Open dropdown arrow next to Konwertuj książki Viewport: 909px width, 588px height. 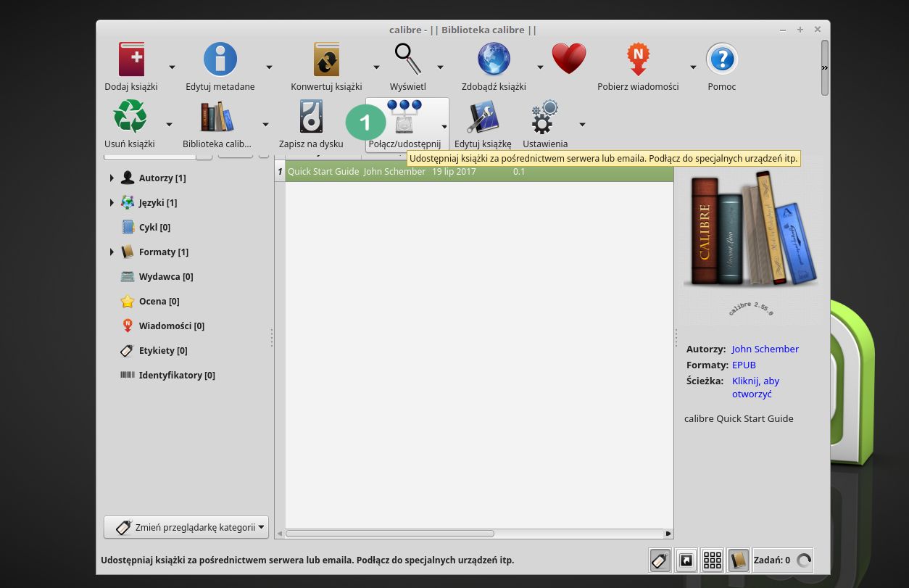pos(376,67)
